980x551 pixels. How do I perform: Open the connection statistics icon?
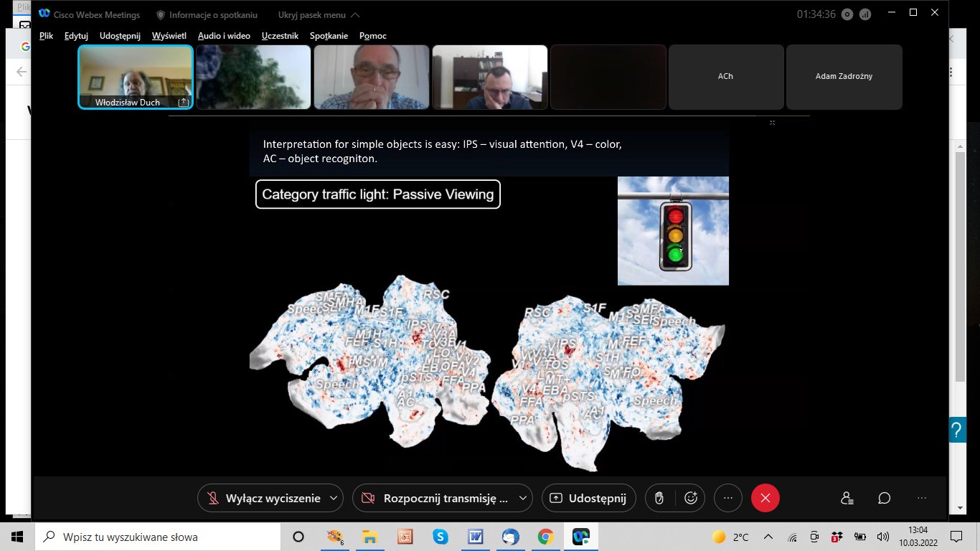point(865,14)
